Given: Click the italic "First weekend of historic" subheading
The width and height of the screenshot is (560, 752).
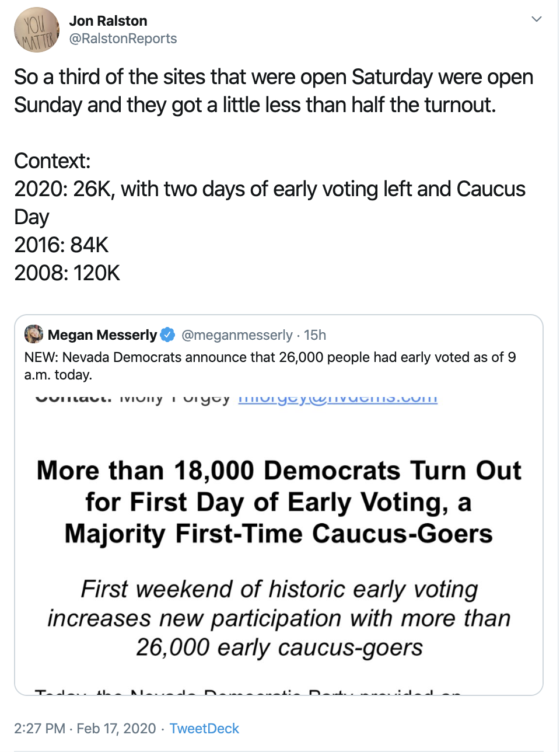Looking at the screenshot, I should point(279,618).
